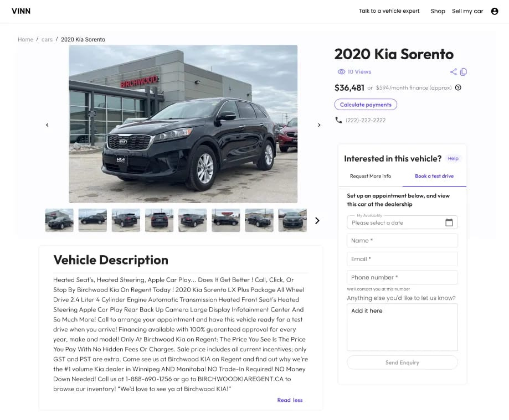Advance to next main photo arrow

coord(319,125)
